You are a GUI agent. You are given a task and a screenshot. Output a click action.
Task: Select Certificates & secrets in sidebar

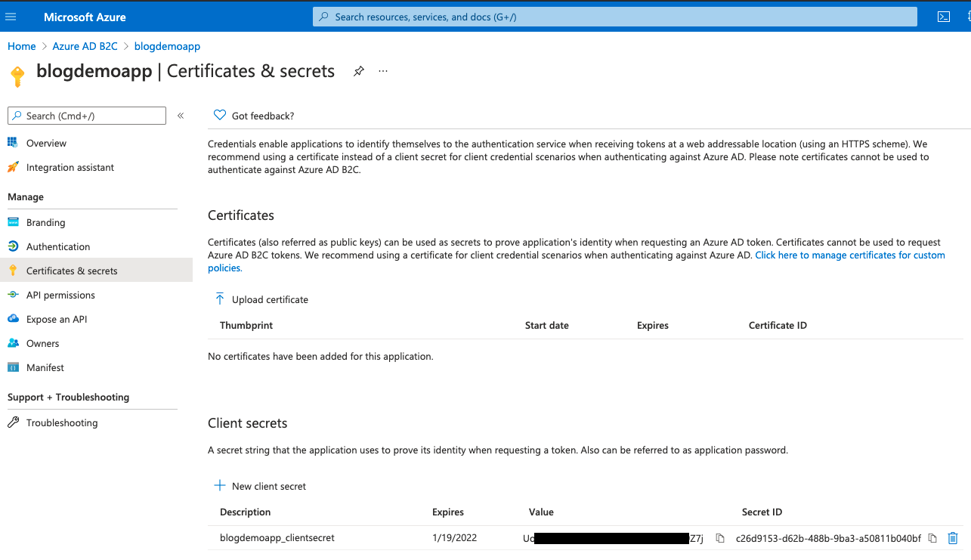96,271
